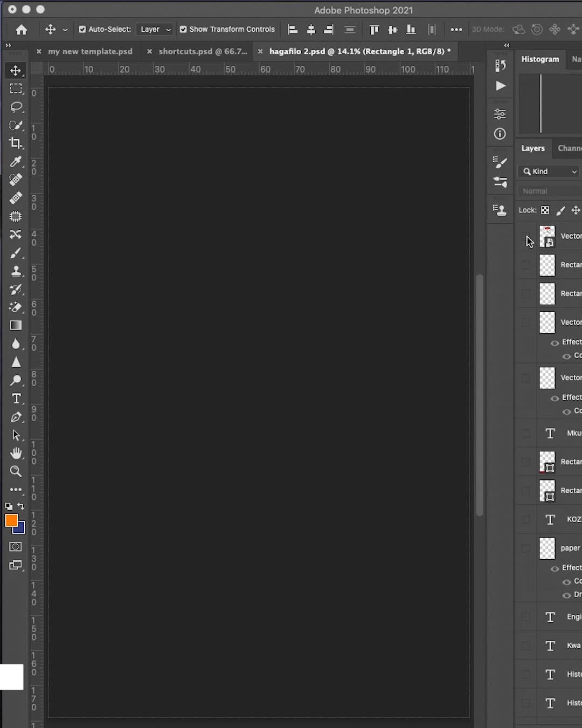The image size is (582, 728).
Task: Select the Lasso tool
Action: [x=16, y=107]
